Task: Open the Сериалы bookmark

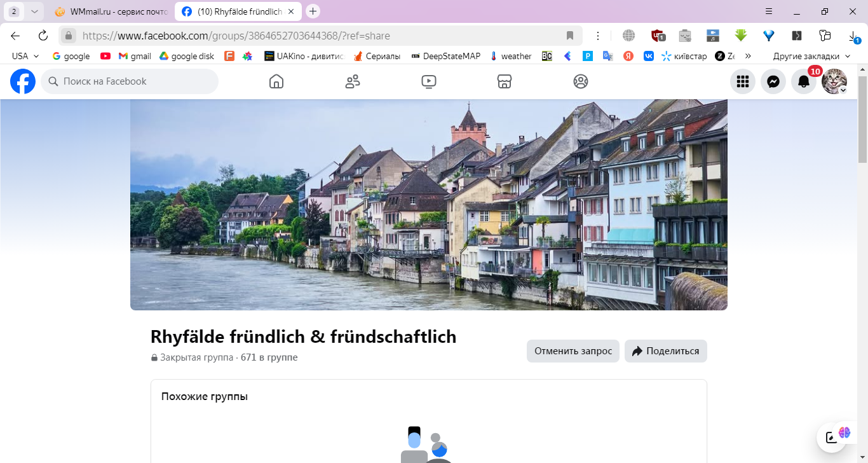Action: tap(377, 56)
